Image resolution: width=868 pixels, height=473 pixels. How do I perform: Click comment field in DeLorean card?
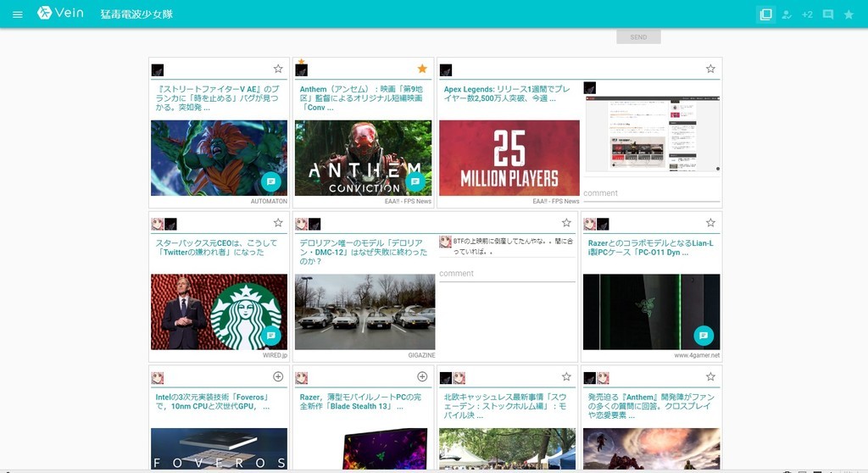tap(507, 274)
